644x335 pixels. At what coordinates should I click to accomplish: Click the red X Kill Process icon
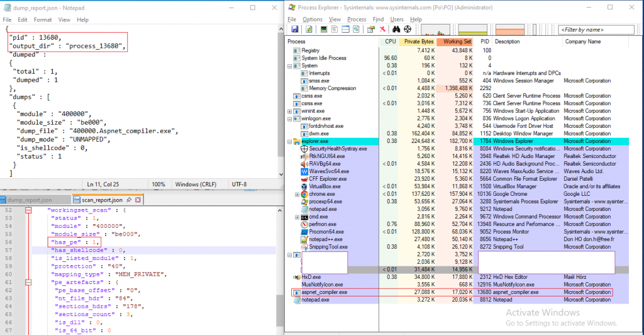pos(382,30)
